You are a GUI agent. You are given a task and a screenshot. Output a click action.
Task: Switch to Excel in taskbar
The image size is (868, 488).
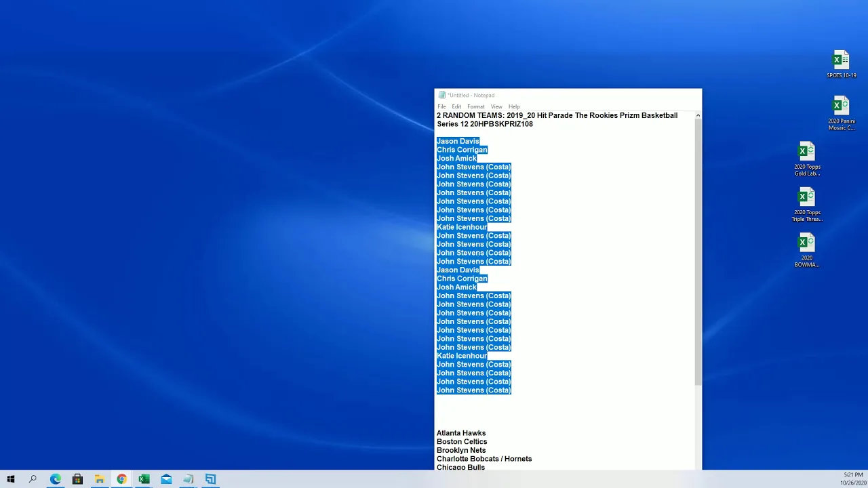[144, 479]
